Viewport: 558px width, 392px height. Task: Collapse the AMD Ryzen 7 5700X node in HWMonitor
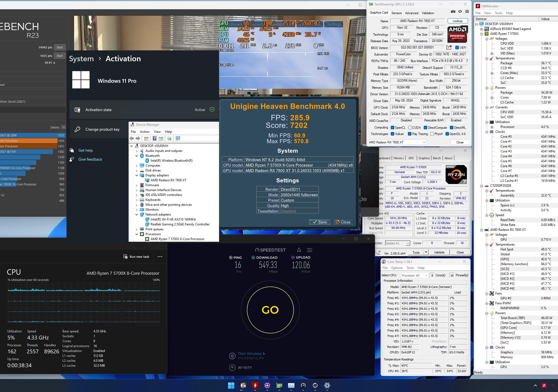pos(481,34)
